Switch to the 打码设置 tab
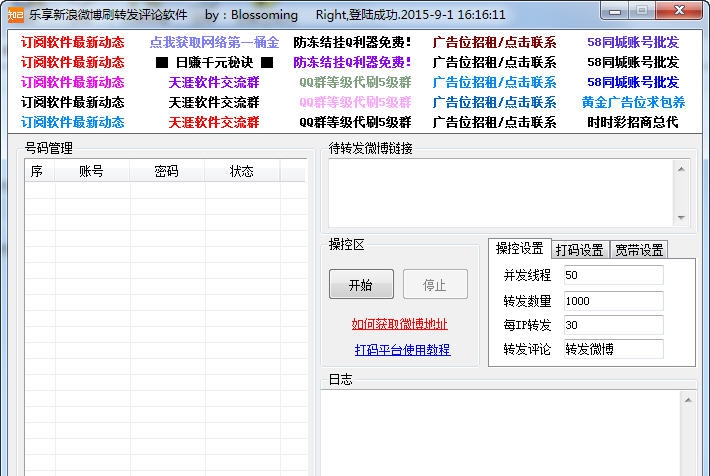The width and height of the screenshot is (710, 476). [x=579, y=250]
